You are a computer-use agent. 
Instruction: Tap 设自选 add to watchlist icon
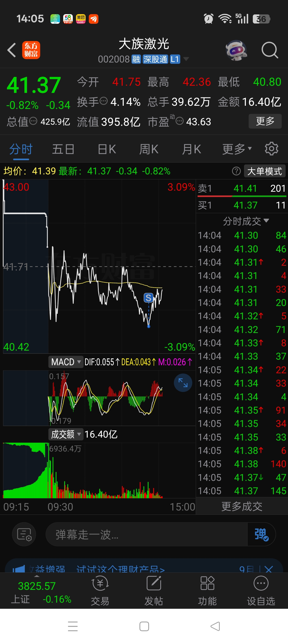(261, 591)
